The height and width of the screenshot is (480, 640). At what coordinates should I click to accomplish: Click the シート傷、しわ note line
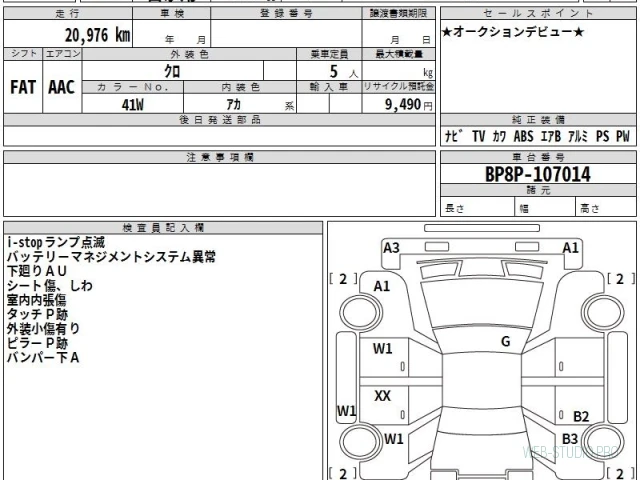coord(50,285)
